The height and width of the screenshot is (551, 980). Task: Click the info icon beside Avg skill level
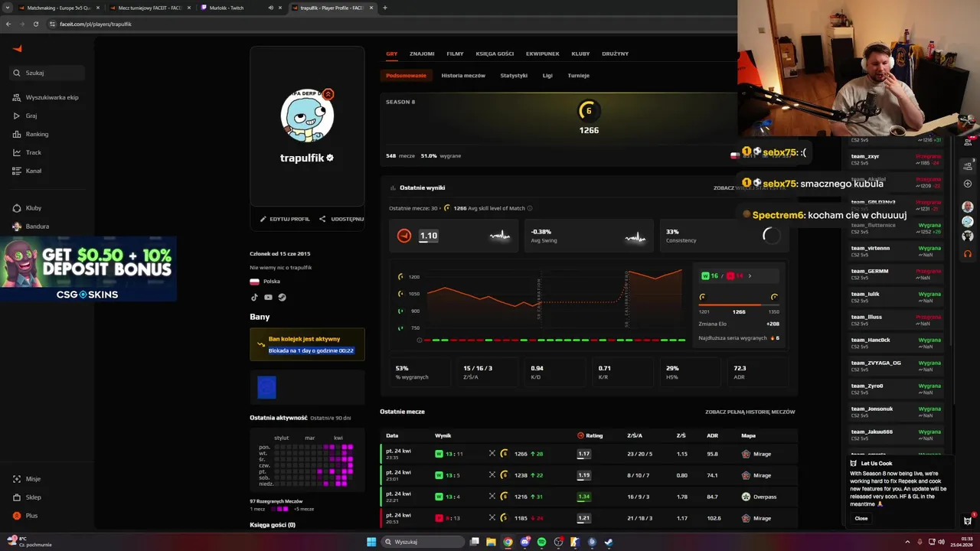tap(530, 208)
